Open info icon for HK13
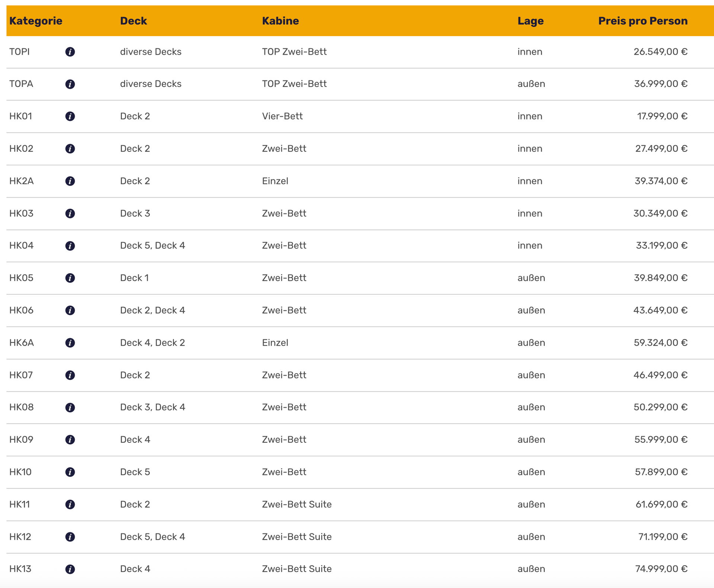Image resolution: width=714 pixels, height=588 pixels. click(70, 569)
